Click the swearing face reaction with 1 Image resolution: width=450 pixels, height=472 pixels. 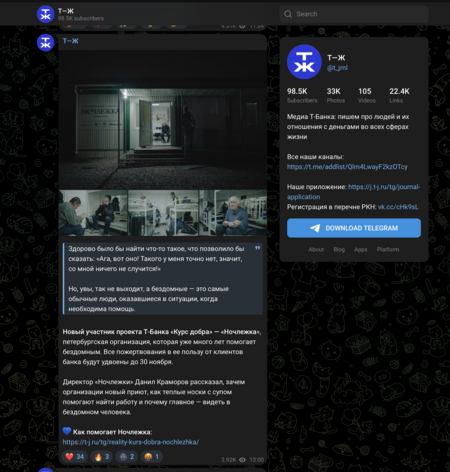pos(152,456)
